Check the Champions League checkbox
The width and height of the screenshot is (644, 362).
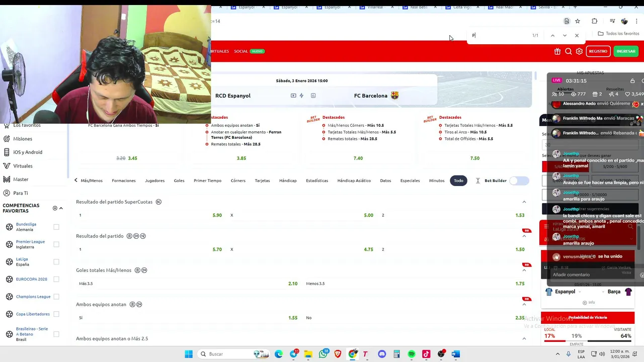point(56,297)
